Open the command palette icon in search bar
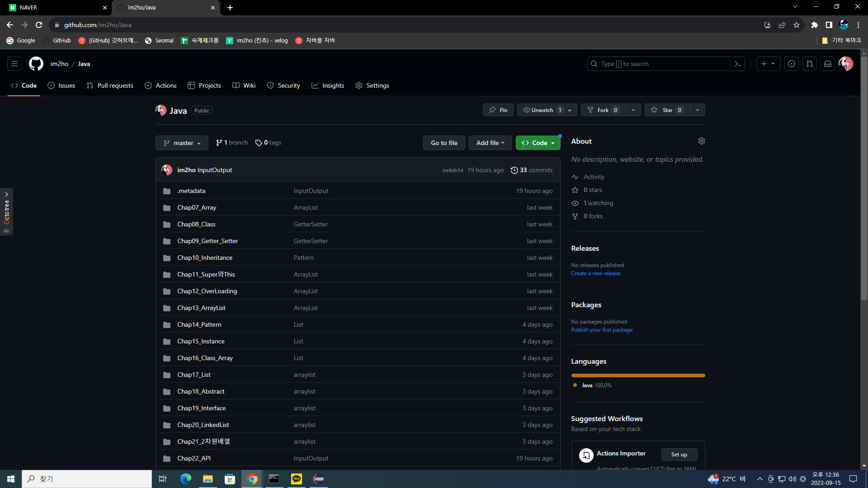Viewport: 868px width, 488px height. click(x=737, y=64)
